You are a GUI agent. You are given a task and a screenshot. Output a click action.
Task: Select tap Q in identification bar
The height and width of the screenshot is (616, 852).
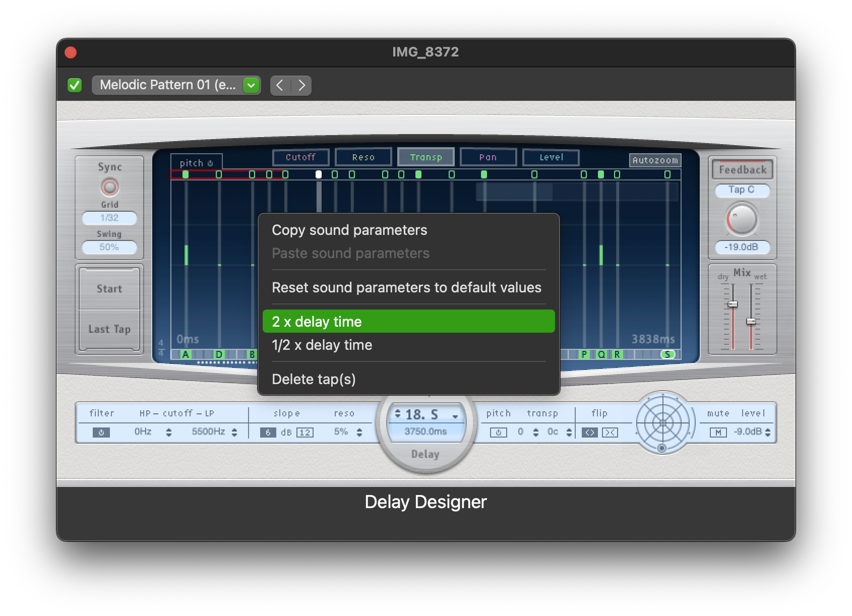[x=601, y=354]
